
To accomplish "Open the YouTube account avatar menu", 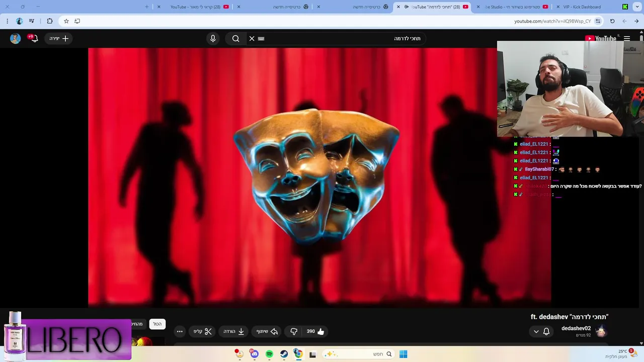I will [15, 38].
